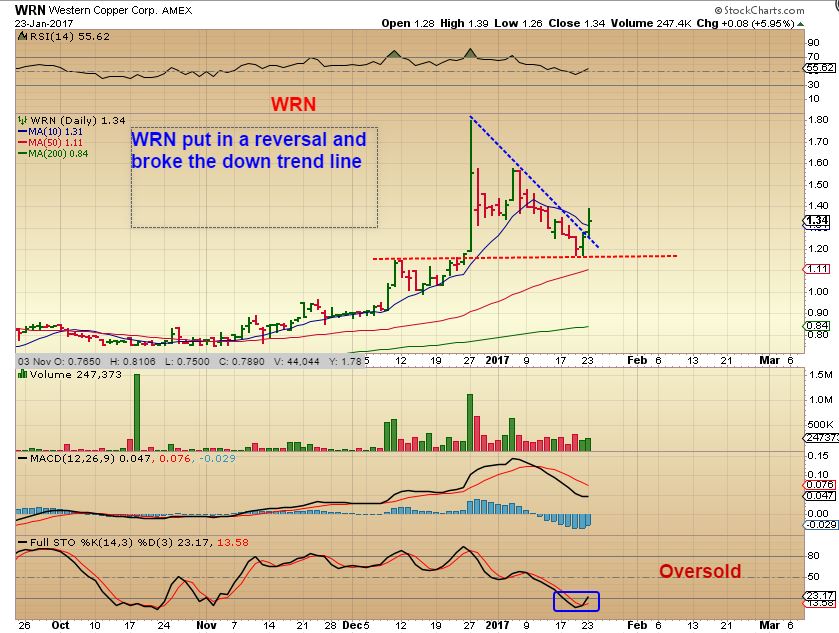Click the green 0.84 MA(200) tag on price axis
This screenshot has width=839, height=633.
point(817,326)
